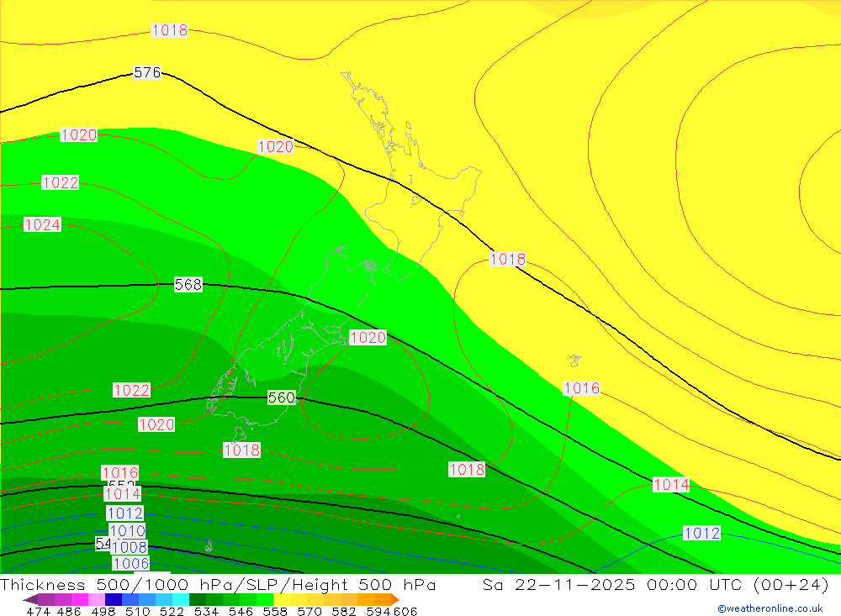Click legend value 606

tap(405, 611)
